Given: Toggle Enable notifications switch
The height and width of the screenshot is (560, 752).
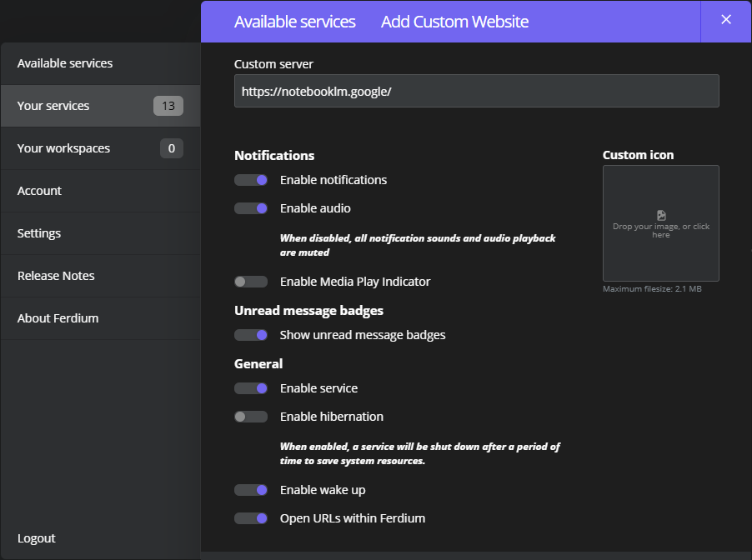Looking at the screenshot, I should 251,180.
